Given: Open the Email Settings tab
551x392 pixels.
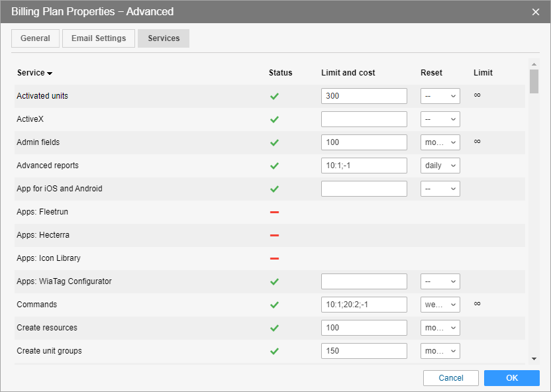Looking at the screenshot, I should click(x=99, y=38).
